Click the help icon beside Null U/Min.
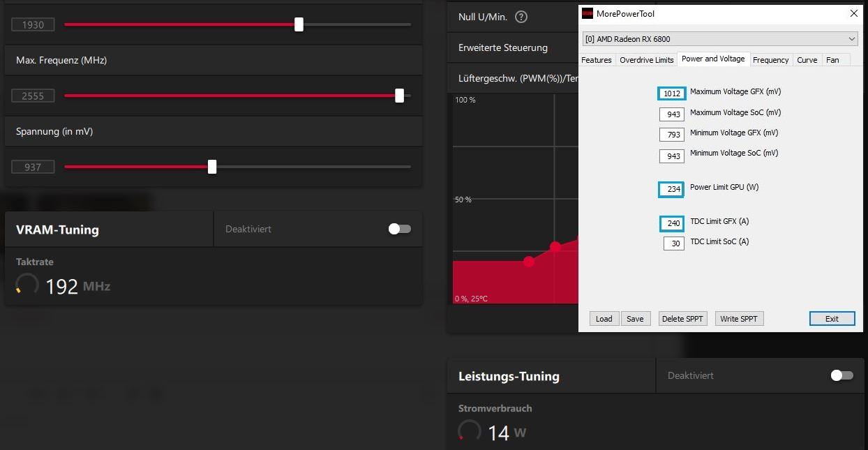 (x=521, y=17)
